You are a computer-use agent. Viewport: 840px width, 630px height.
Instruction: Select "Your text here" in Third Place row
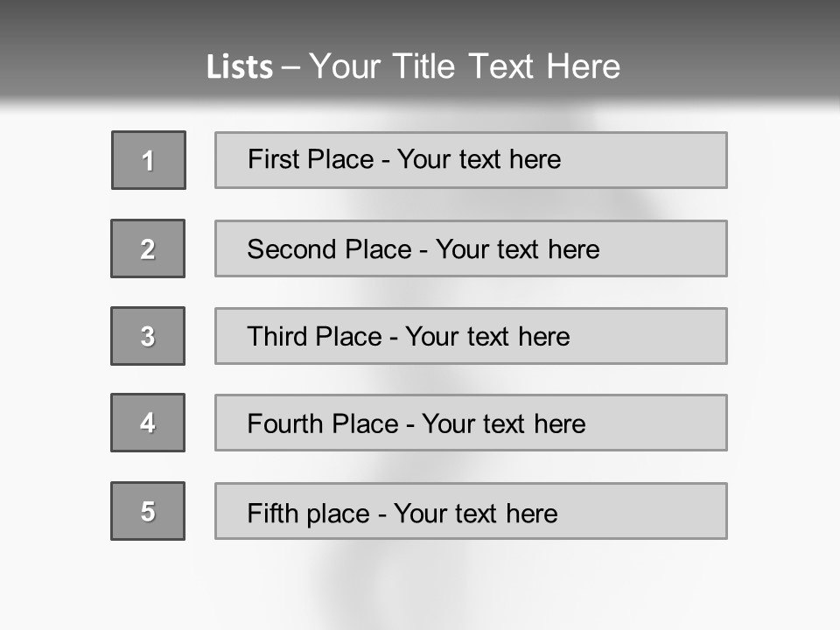coord(487,337)
